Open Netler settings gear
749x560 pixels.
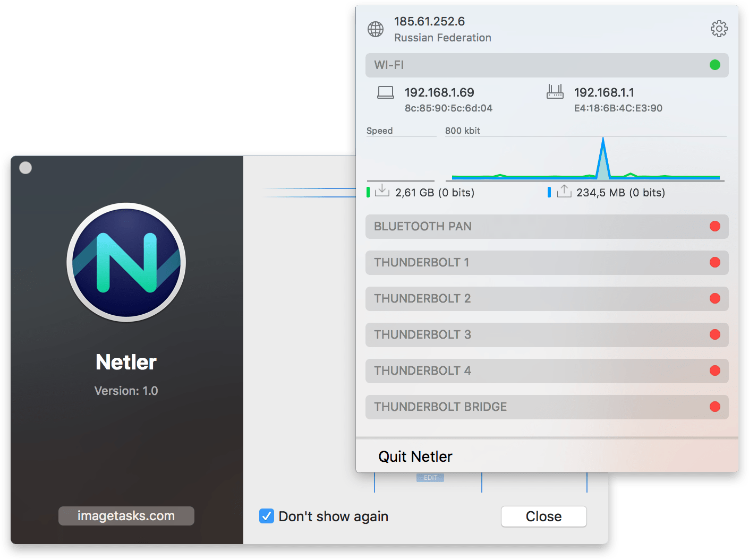tap(719, 29)
